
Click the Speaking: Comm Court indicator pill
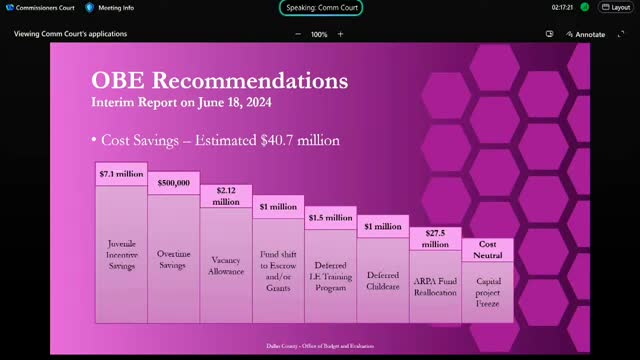(321, 8)
